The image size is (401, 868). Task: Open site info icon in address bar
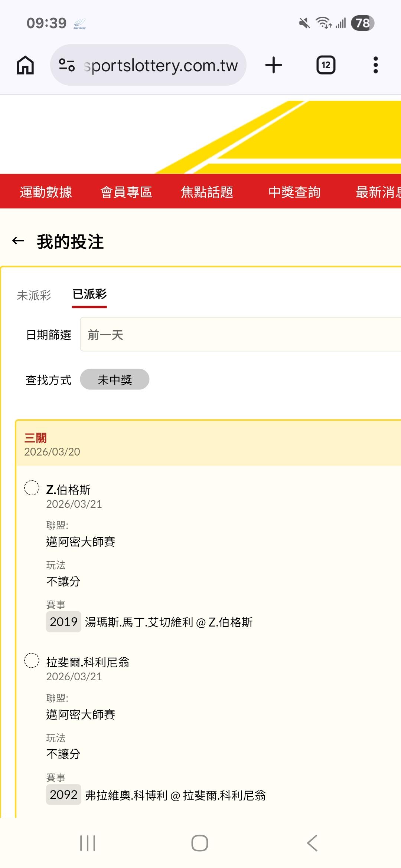(x=67, y=65)
